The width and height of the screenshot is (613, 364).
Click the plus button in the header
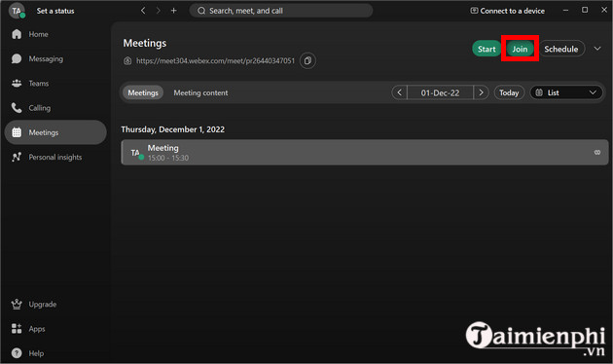[173, 11]
